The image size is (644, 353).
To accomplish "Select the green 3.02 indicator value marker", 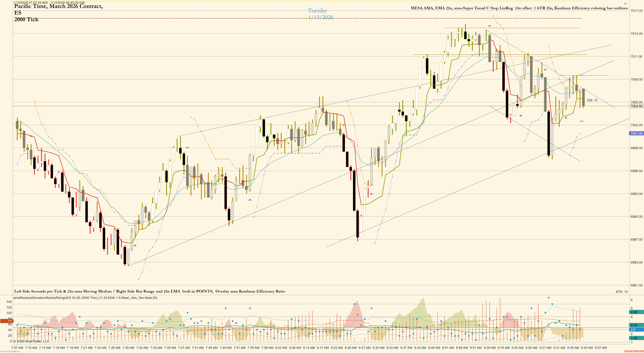I will (636, 325).
